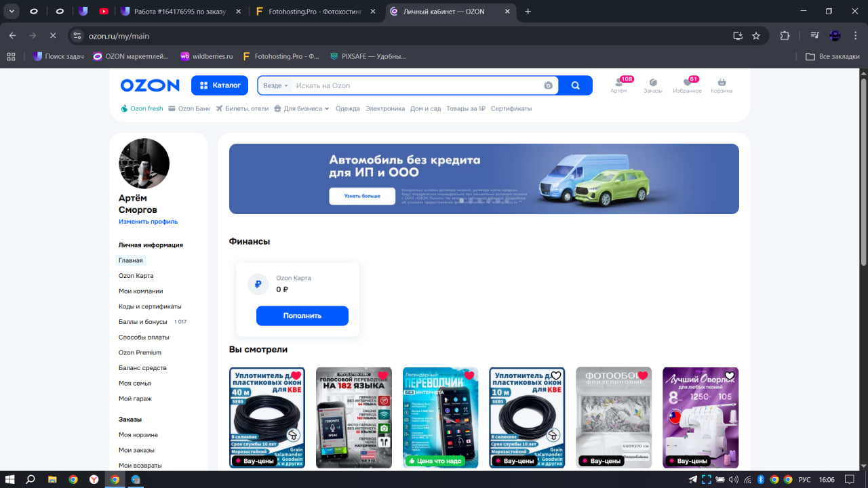Screen dimensions: 868x488
Task: Open the tab search dropdown arrow
Action: [12, 12]
